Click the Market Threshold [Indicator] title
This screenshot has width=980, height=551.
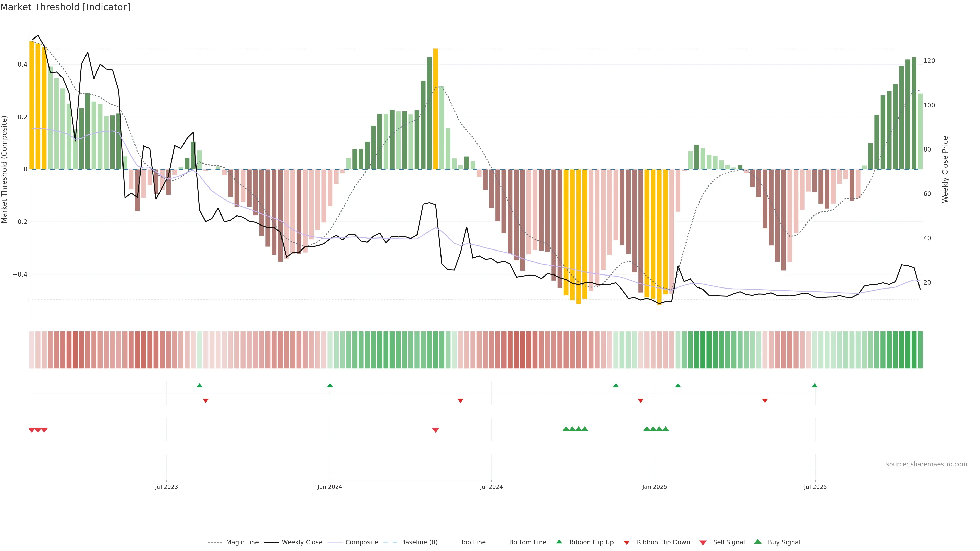[x=65, y=7]
